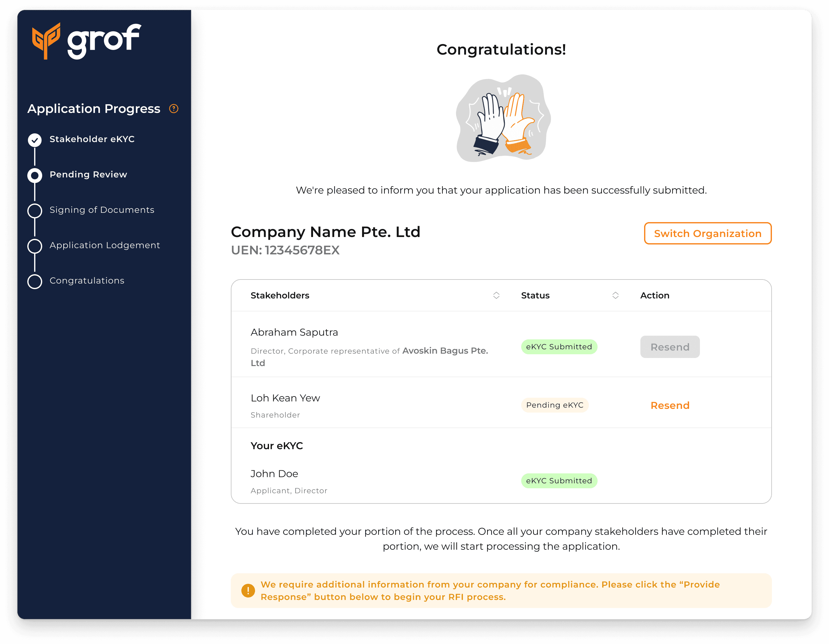Click the Signing of Documents step circle
This screenshot has height=644, width=829.
click(34, 211)
